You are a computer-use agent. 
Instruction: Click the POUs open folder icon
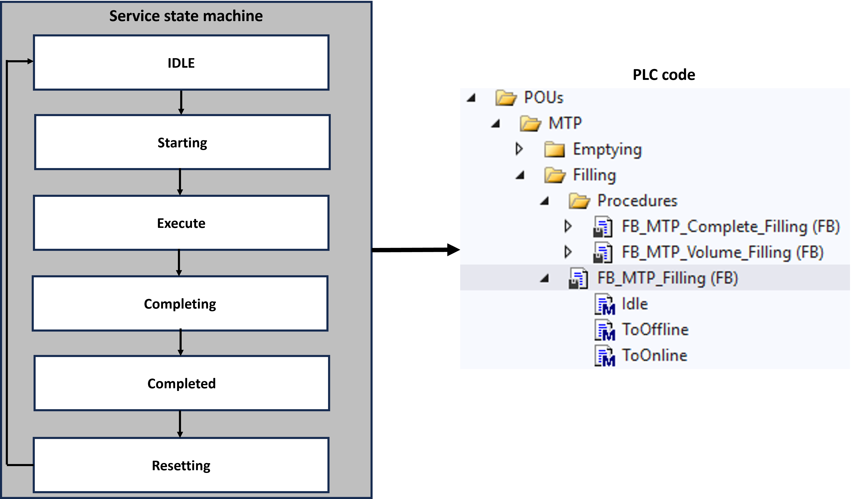[506, 98]
